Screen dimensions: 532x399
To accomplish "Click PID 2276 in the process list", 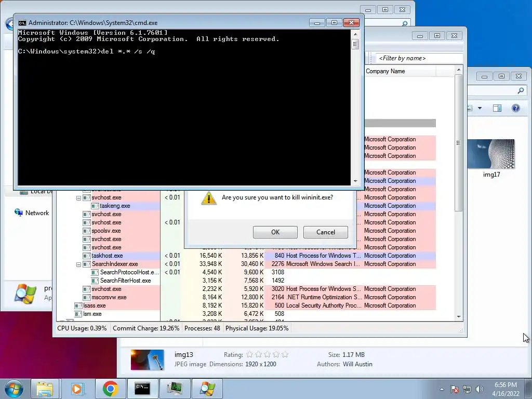I will pos(277,264).
